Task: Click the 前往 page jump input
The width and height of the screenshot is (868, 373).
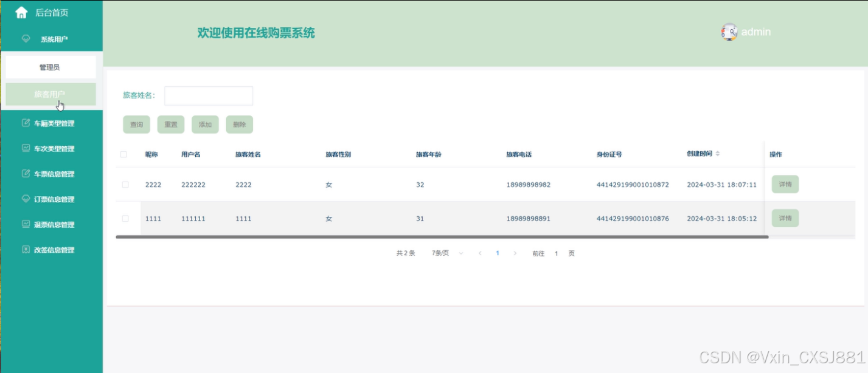Action: (556, 253)
